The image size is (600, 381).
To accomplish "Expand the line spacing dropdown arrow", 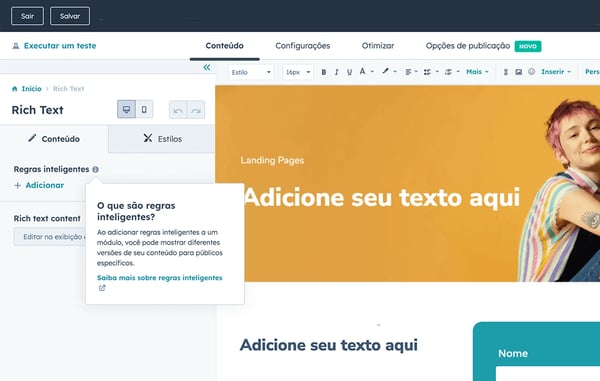I will [x=458, y=72].
